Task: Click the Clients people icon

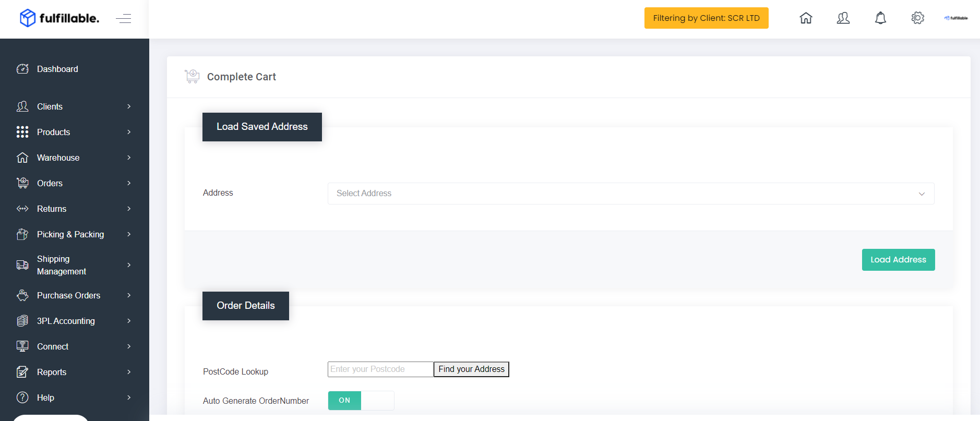Action: coord(22,106)
